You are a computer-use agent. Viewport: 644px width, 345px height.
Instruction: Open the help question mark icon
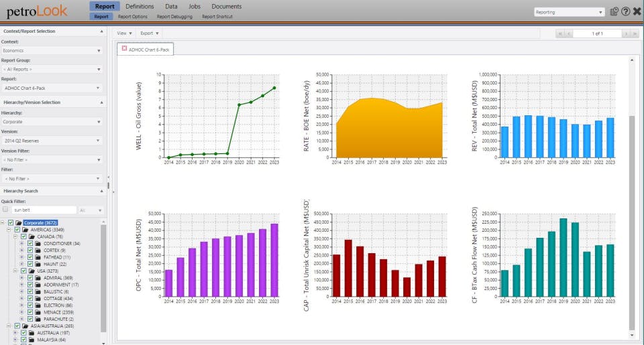coord(625,11)
